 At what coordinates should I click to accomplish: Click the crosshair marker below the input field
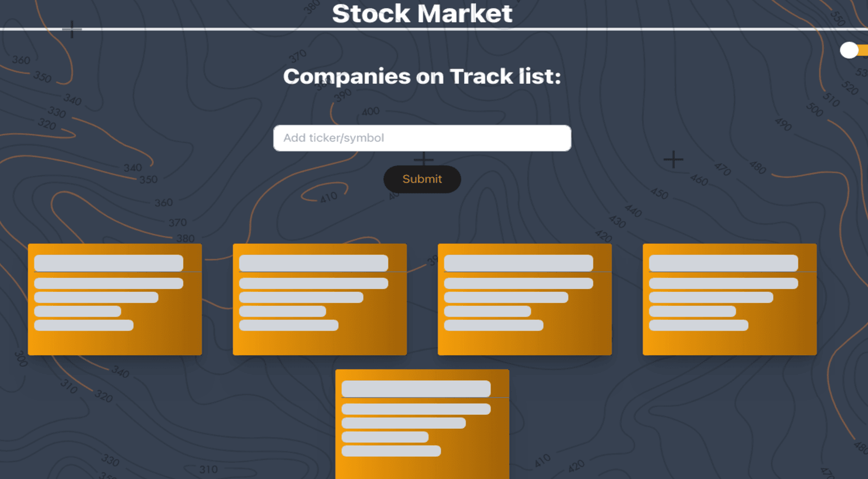[x=424, y=159]
